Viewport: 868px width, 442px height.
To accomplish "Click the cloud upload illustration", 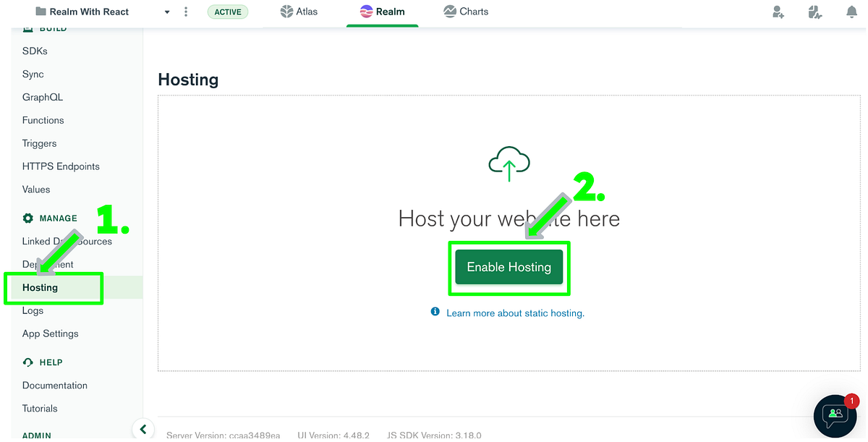I will click(509, 163).
